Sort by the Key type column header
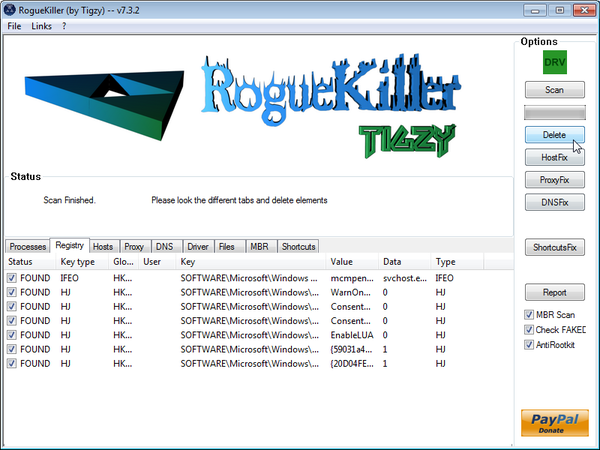 82,262
